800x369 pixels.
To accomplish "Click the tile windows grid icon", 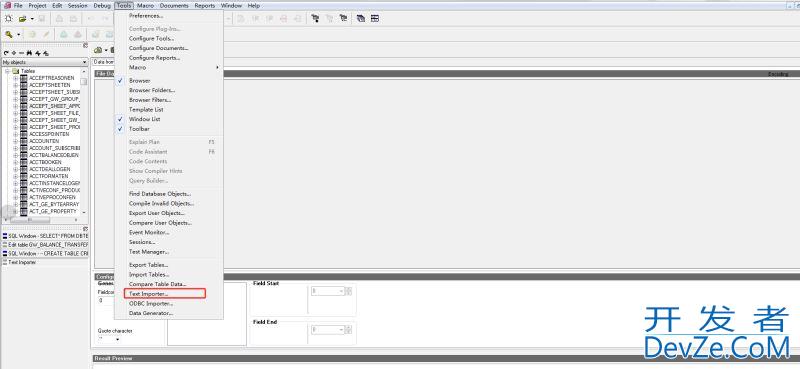I will [375, 19].
